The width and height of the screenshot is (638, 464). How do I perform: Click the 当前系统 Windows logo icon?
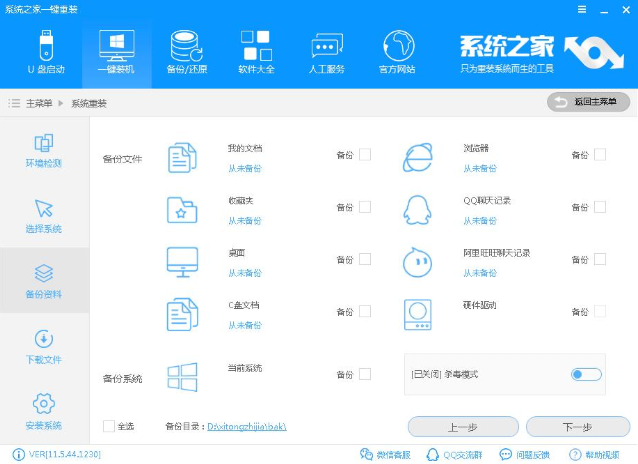pyautogui.click(x=182, y=377)
